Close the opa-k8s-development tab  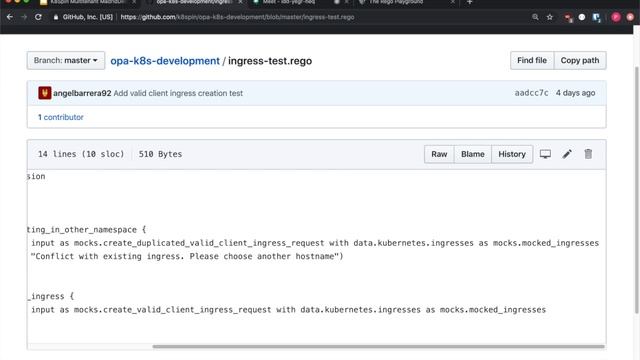240,2
